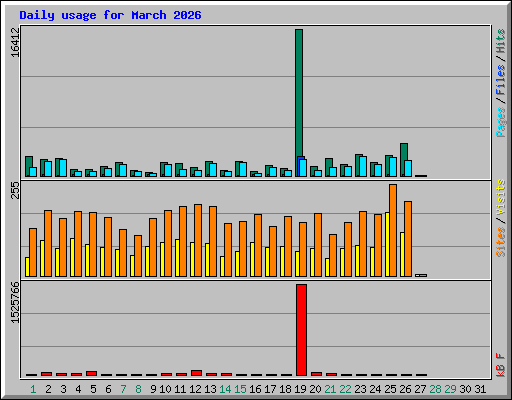Click day label 12 on the x-axis

195,389
